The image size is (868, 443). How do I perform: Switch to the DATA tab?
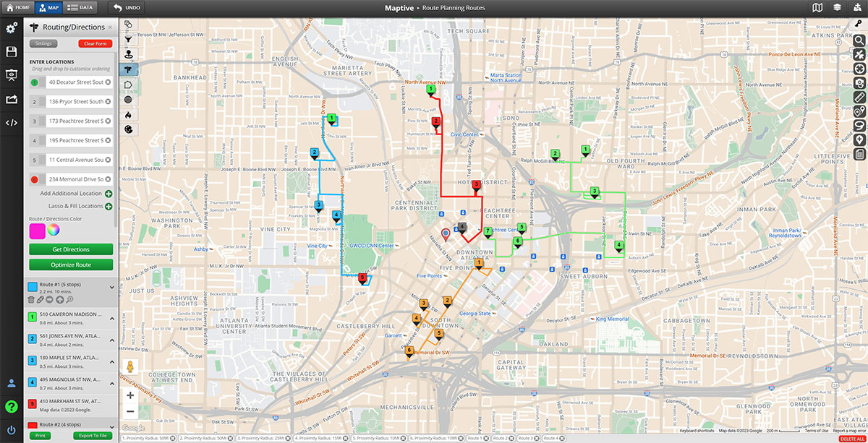click(80, 8)
